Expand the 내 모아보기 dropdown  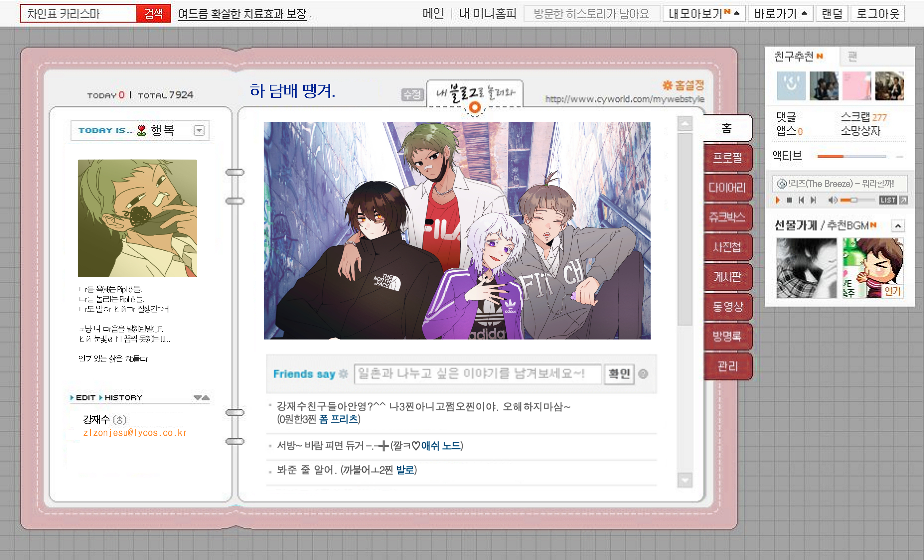[x=704, y=13]
